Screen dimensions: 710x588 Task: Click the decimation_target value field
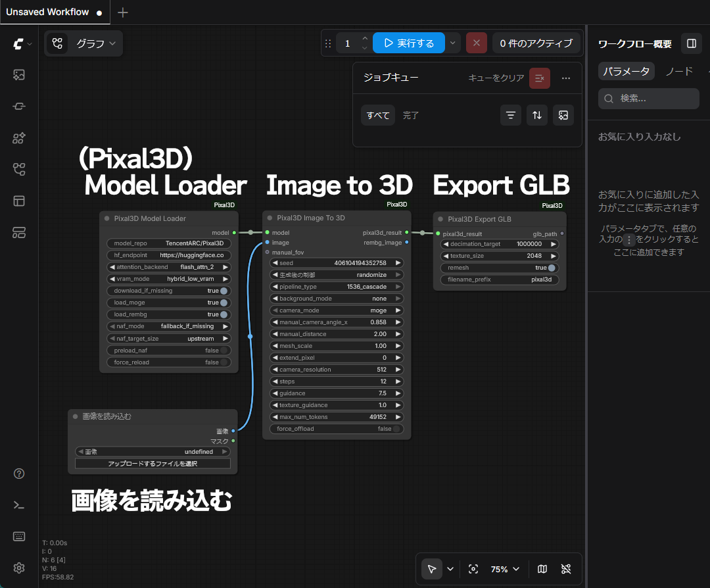tap(500, 244)
